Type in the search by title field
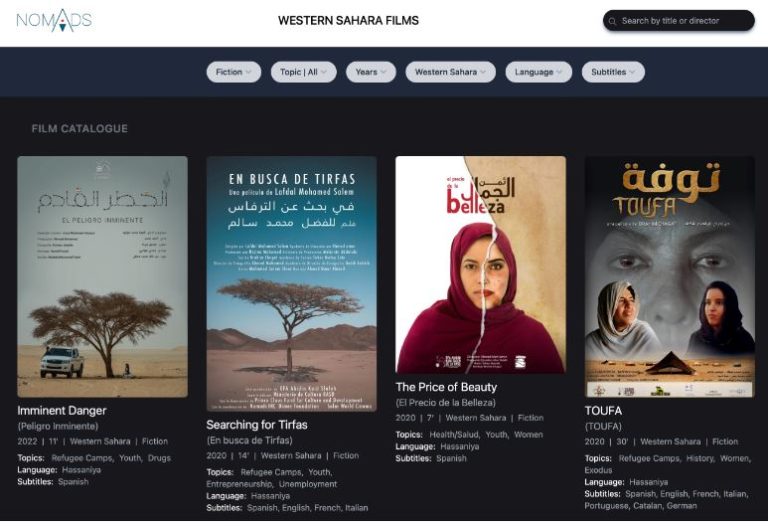 (x=684, y=21)
